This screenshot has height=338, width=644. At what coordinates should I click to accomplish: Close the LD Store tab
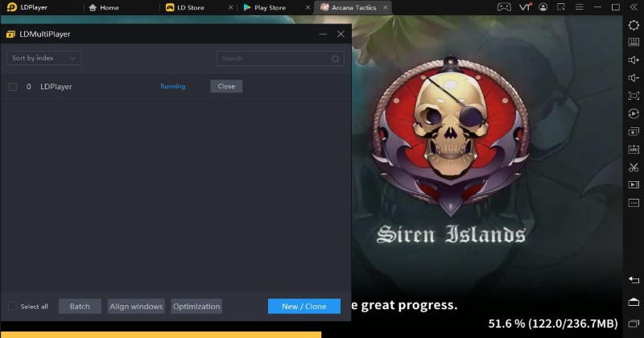click(x=231, y=7)
